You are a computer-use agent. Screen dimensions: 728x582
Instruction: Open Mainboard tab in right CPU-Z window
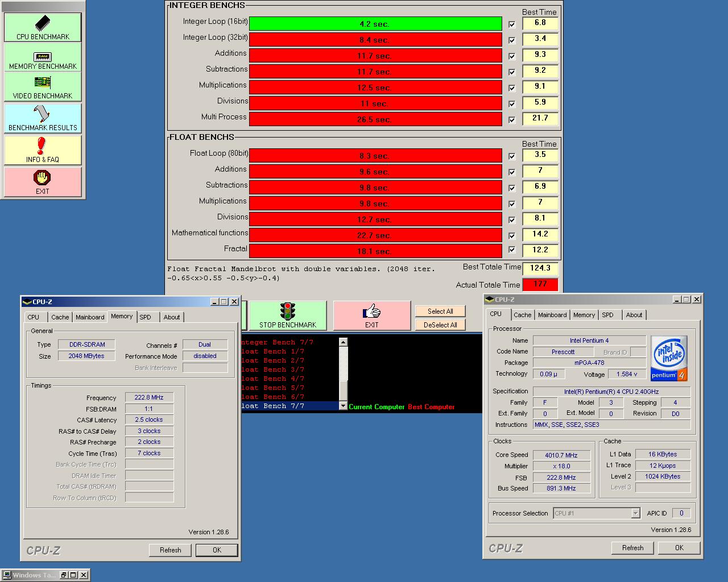point(552,315)
